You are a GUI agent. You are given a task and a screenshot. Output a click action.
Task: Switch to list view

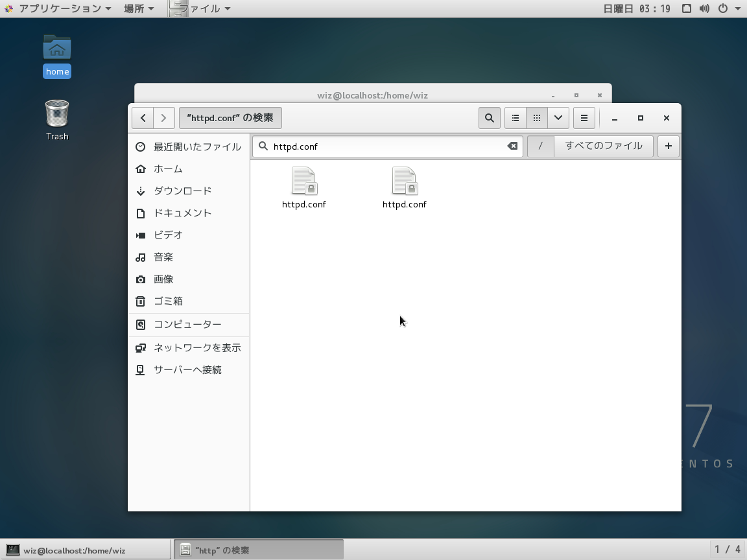tap(516, 118)
